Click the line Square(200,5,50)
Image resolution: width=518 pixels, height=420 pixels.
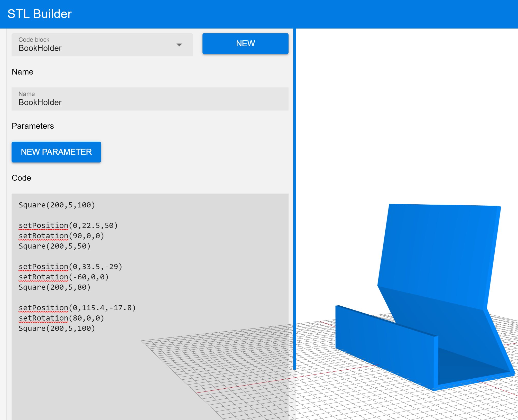click(x=54, y=246)
